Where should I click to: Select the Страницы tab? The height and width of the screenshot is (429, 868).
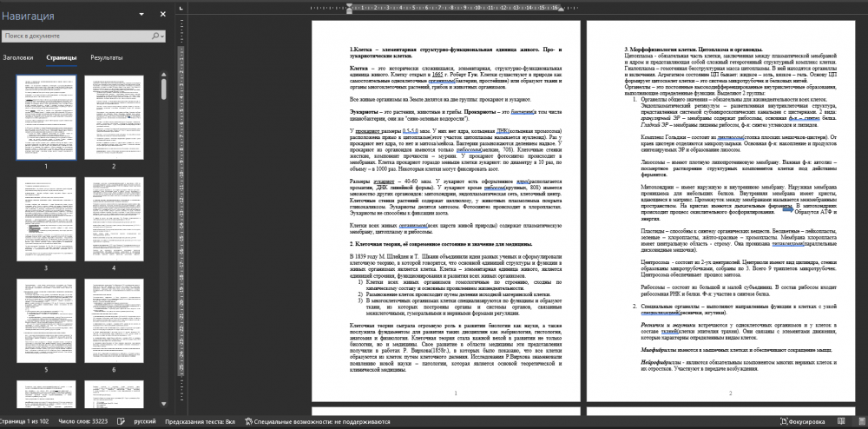[x=62, y=57]
